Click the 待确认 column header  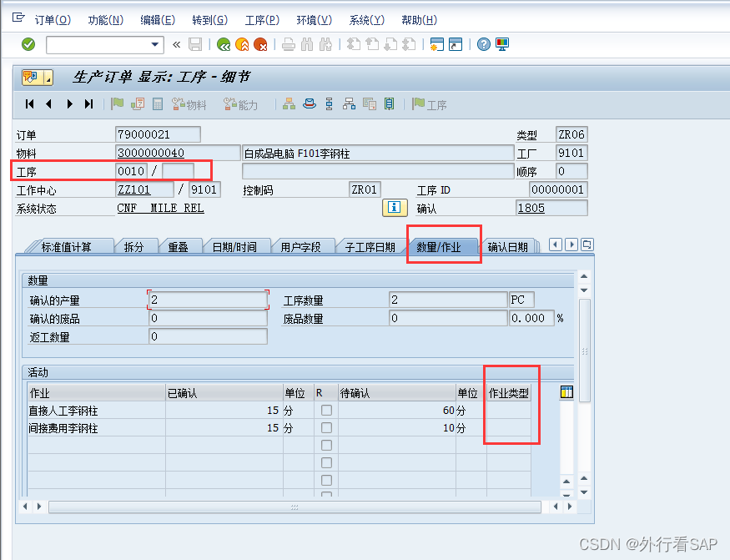click(396, 393)
